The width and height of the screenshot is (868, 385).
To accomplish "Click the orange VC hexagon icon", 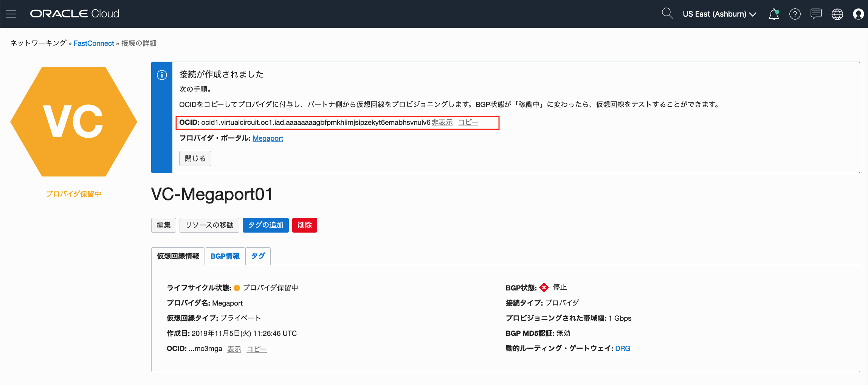I will [74, 122].
